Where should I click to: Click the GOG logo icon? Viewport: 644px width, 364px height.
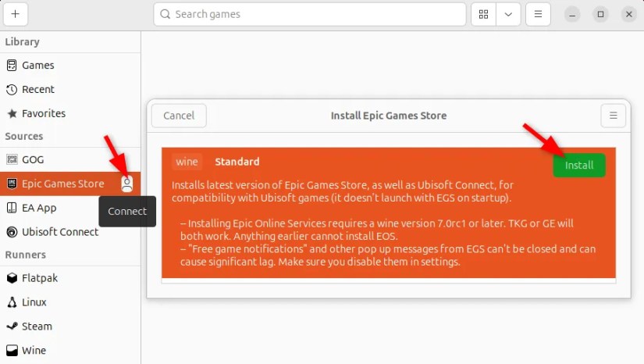tap(12, 159)
